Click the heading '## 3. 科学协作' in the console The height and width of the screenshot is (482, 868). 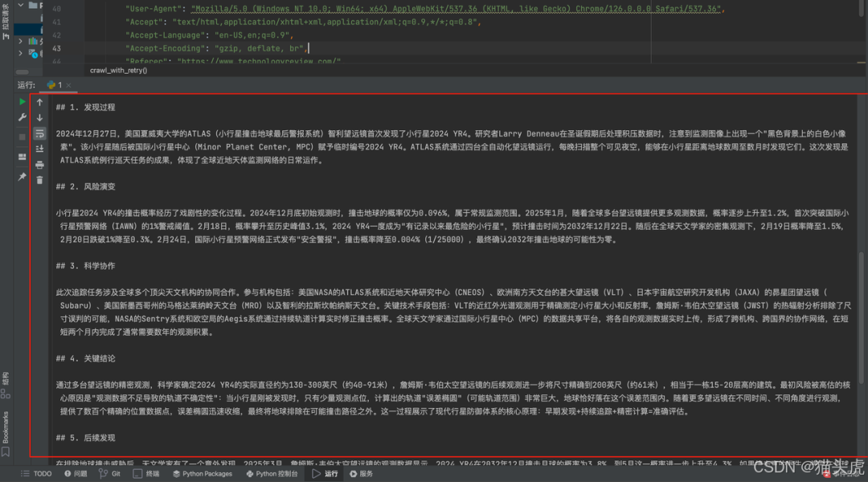pyautogui.click(x=85, y=266)
